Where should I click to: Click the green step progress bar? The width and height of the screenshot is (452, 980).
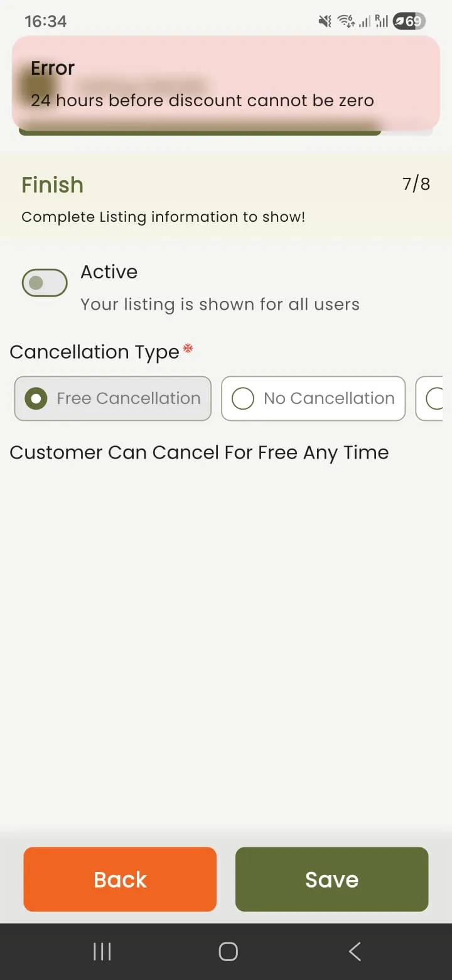(x=200, y=132)
